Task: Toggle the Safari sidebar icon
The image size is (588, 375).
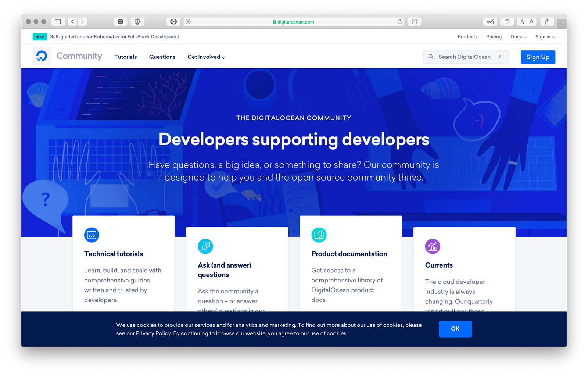Action: pyautogui.click(x=58, y=22)
